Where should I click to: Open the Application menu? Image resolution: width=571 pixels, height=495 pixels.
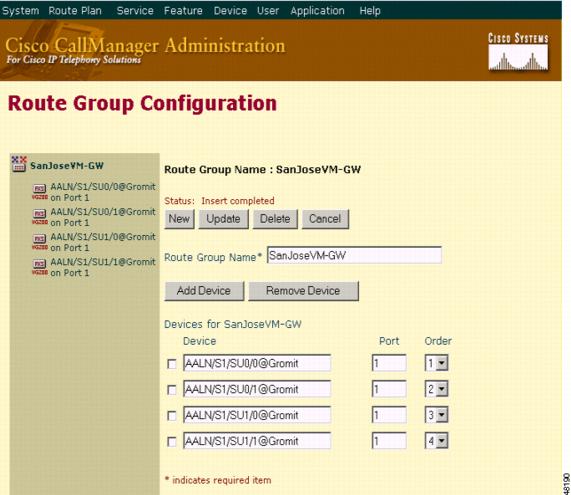point(318,11)
